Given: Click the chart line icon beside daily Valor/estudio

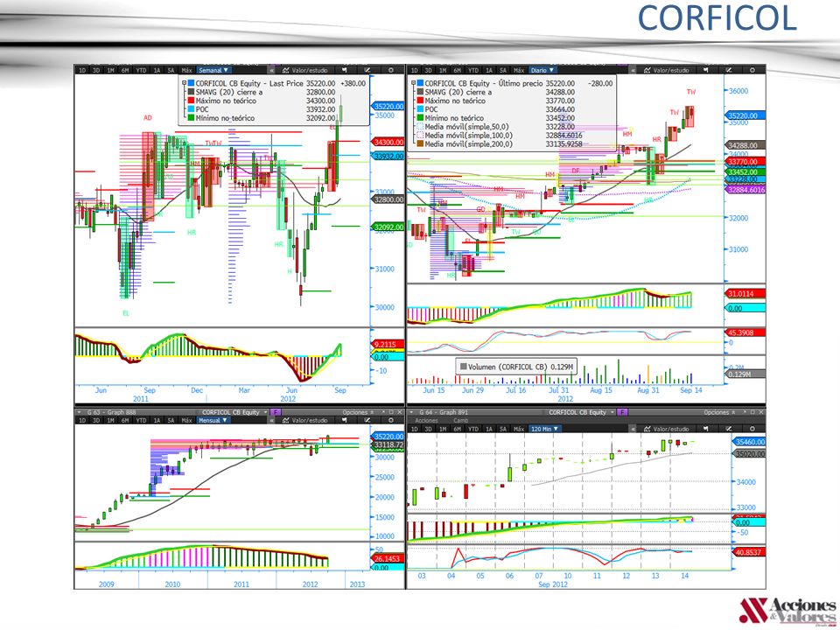Looking at the screenshot, I should pos(647,70).
